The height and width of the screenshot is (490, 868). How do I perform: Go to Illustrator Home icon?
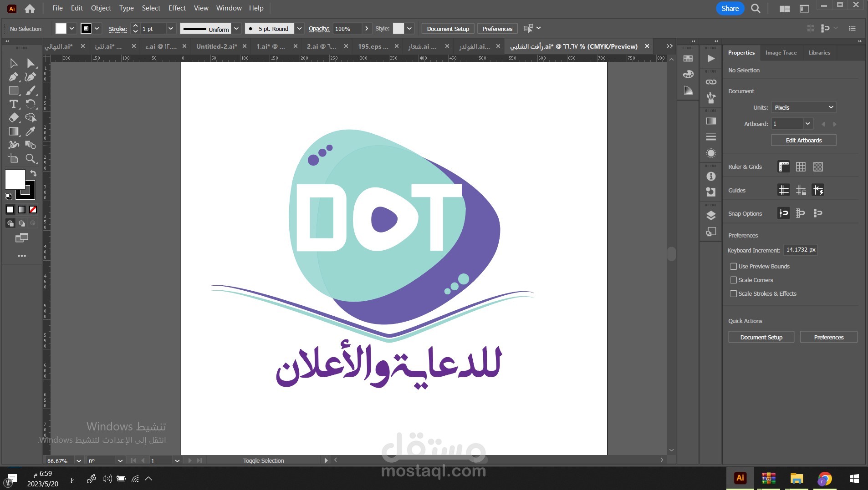30,8
